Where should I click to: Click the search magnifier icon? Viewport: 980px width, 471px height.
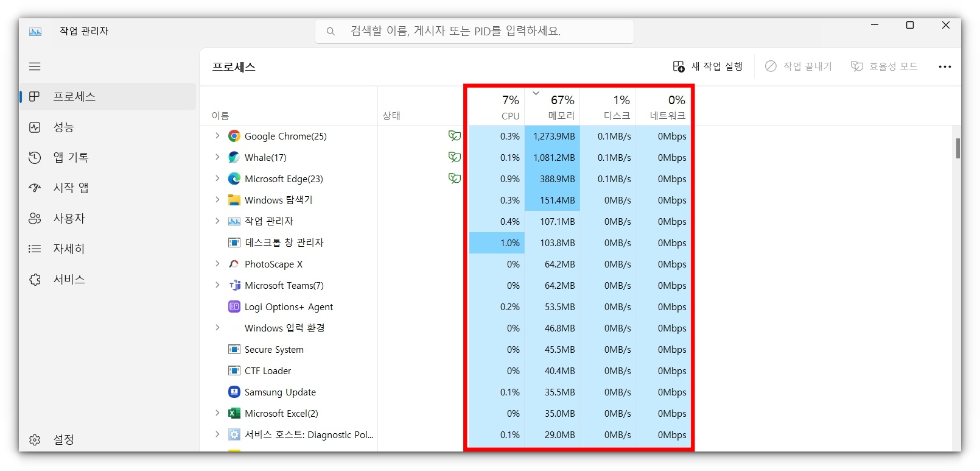331,31
